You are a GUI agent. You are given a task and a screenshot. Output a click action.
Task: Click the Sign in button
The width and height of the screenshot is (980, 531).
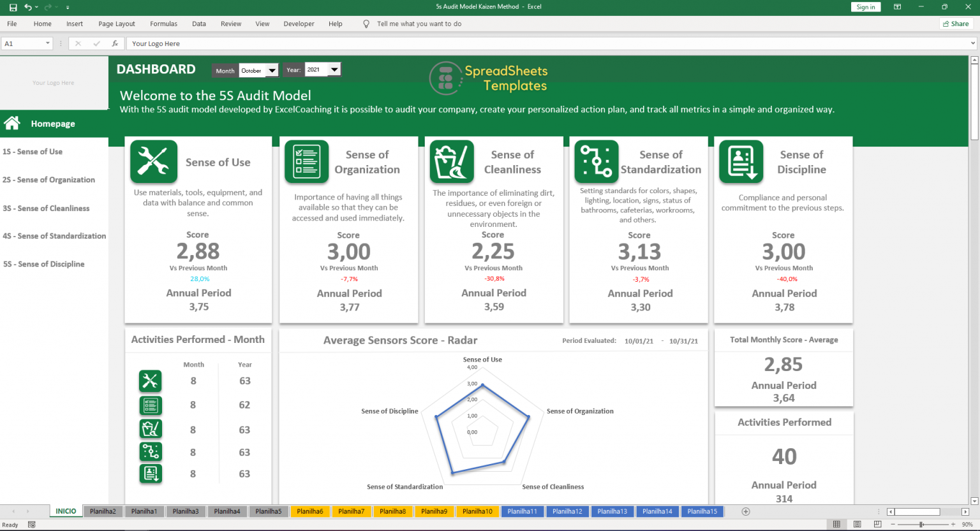(x=866, y=7)
